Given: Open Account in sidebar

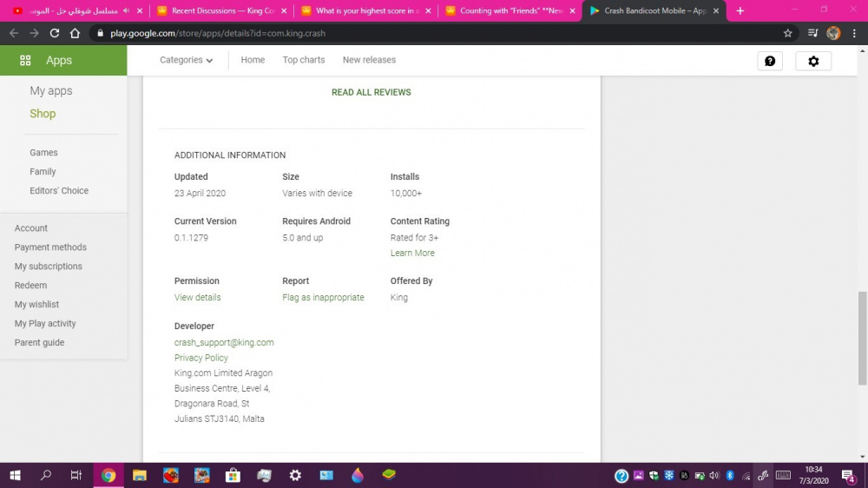Looking at the screenshot, I should point(31,228).
